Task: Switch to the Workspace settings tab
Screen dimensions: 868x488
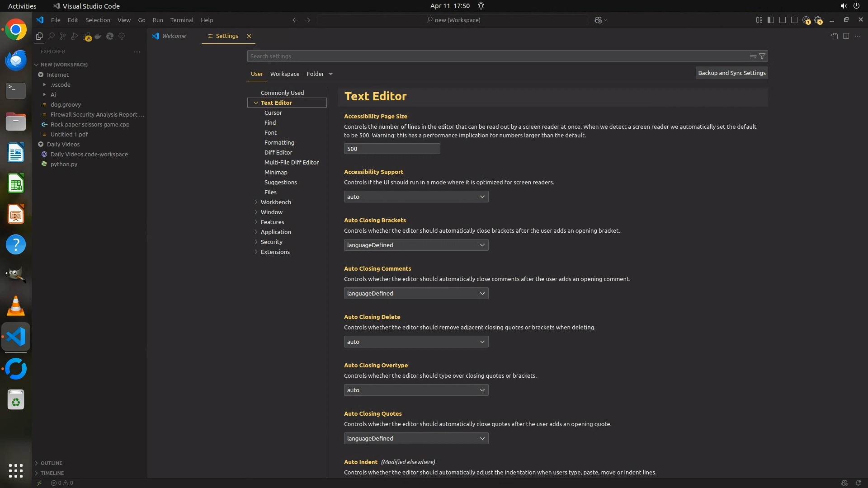Action: 284,74
